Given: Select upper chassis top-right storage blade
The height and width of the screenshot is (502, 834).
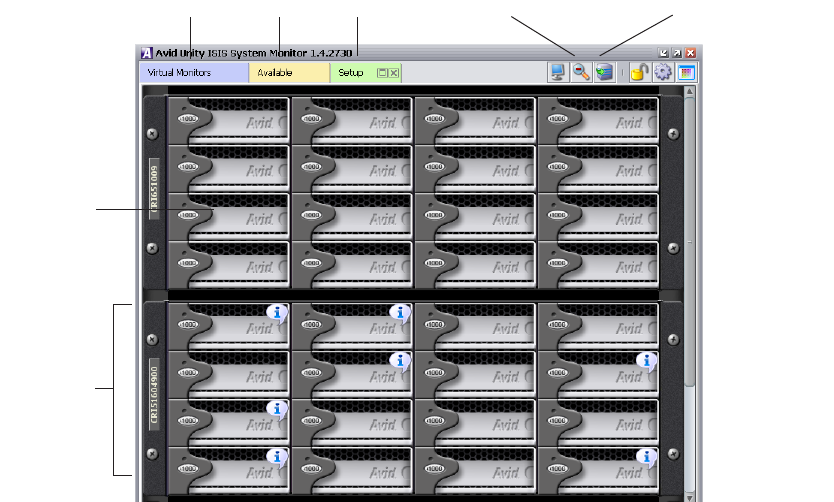Looking at the screenshot, I should (x=598, y=120).
